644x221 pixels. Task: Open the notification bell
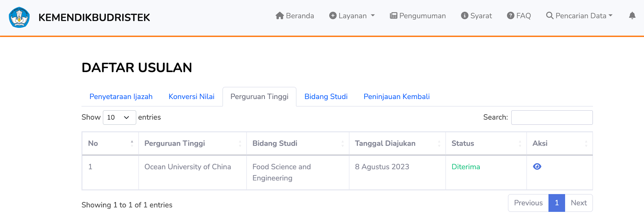tap(632, 16)
